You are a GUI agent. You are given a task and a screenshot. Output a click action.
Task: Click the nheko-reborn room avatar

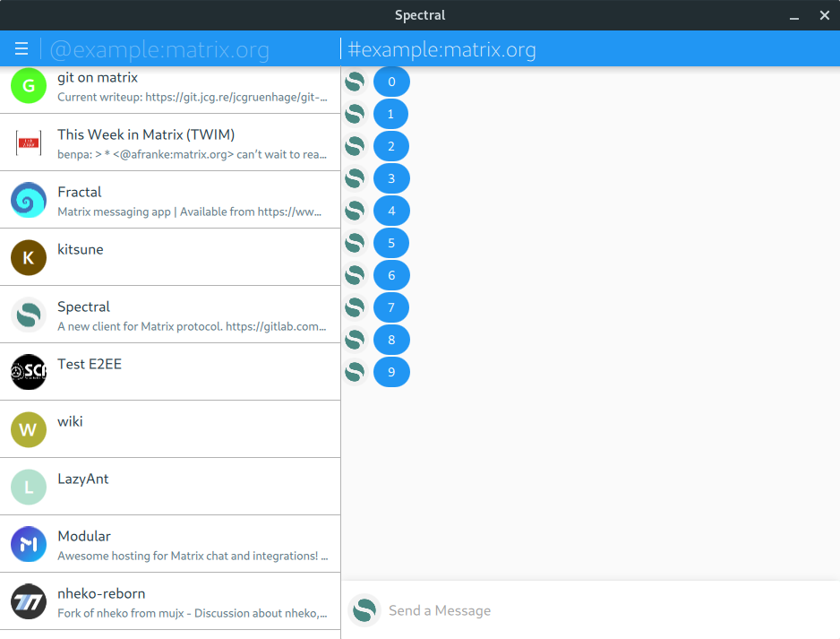[x=29, y=601]
